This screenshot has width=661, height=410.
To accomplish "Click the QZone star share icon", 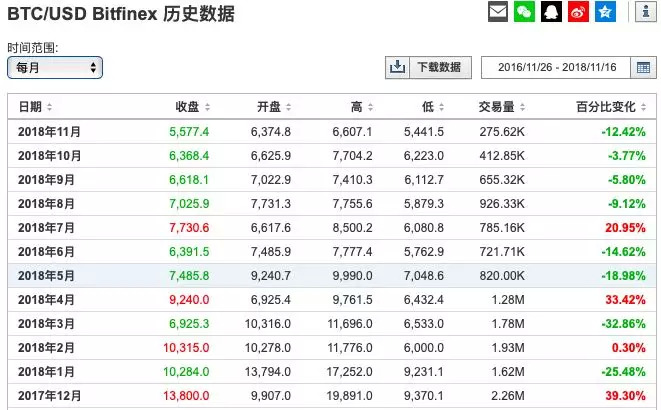I will (606, 12).
